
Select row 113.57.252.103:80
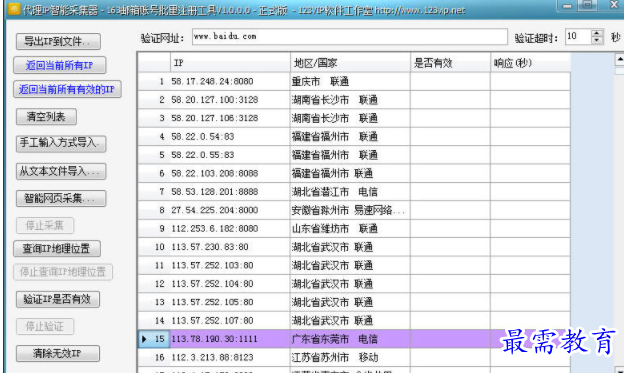coord(354,266)
